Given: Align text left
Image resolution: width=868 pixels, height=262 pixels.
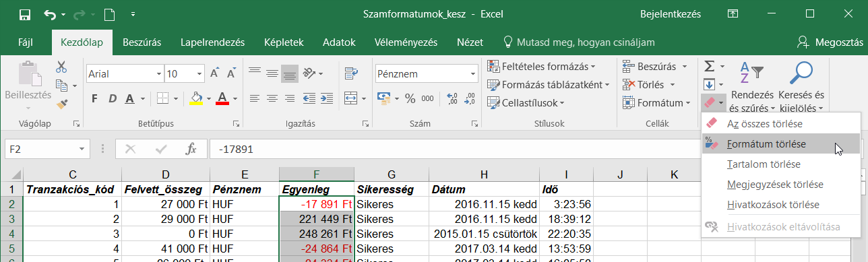Looking at the screenshot, I should coord(255,98).
